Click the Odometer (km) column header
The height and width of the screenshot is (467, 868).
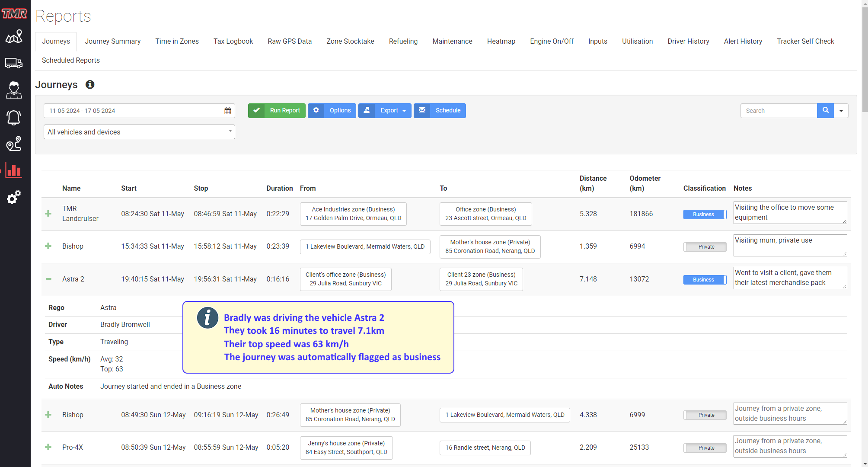645,183
